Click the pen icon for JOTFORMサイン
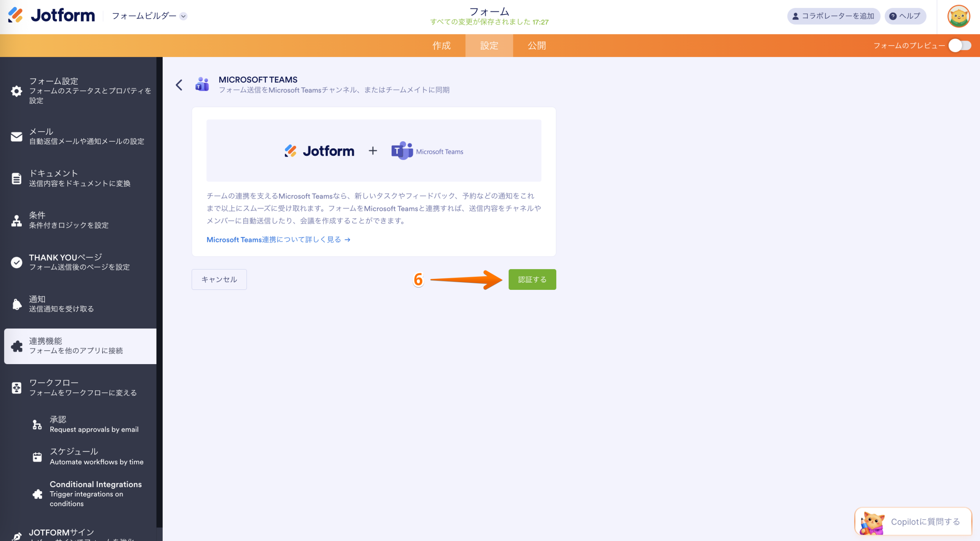The image size is (980, 541). (16, 536)
